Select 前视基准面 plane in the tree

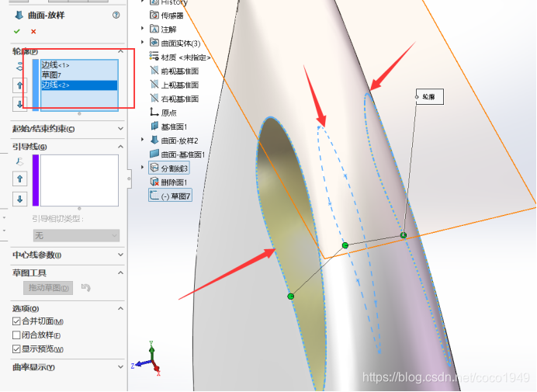tap(180, 71)
